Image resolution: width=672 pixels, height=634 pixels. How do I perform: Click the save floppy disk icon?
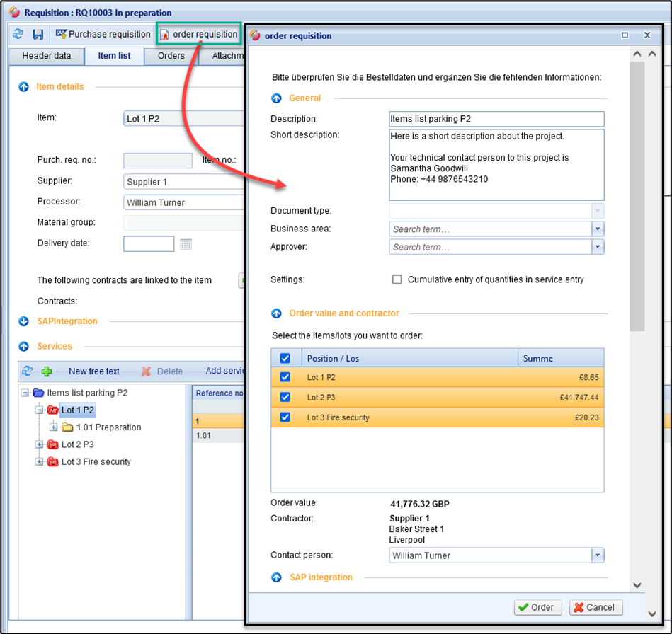coord(38,34)
